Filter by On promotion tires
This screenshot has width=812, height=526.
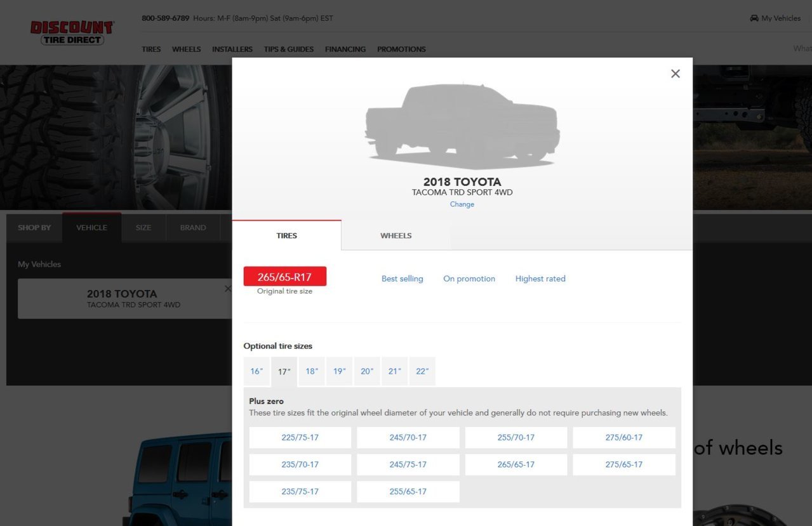(x=469, y=279)
